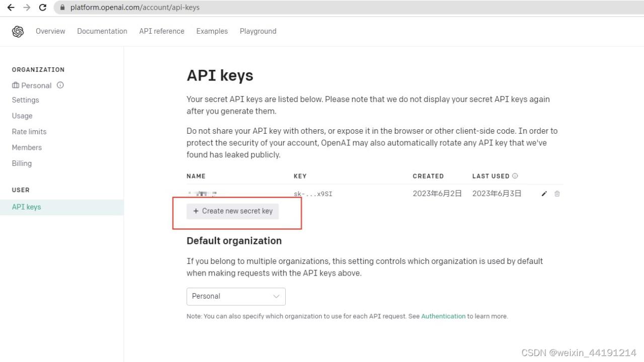
Task: Open the Documentation tab
Action: tap(102, 31)
